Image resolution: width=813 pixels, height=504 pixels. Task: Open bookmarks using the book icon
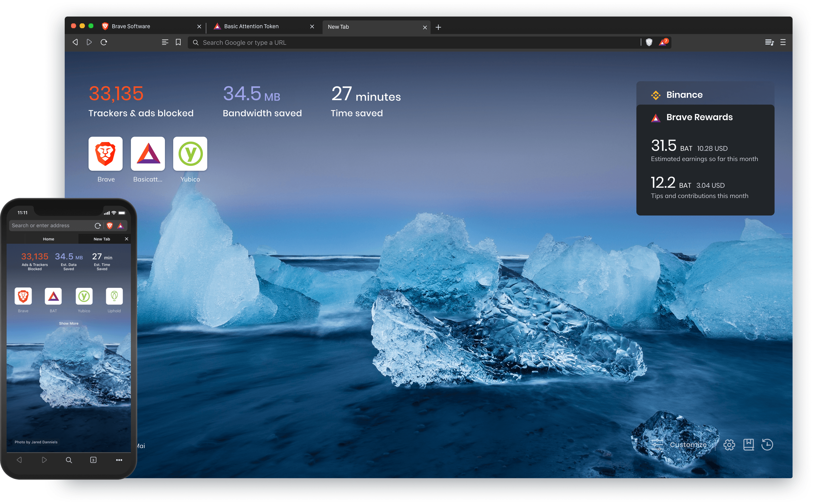point(749,445)
